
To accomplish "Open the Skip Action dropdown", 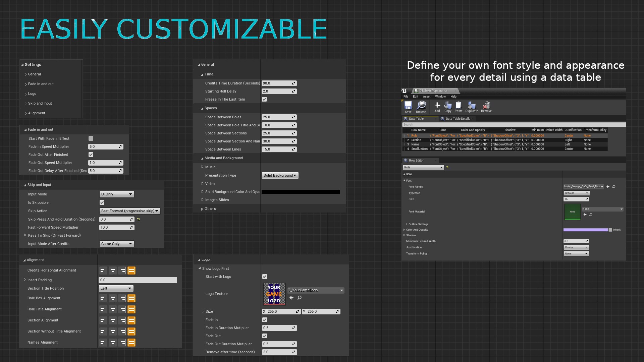I will (129, 211).
